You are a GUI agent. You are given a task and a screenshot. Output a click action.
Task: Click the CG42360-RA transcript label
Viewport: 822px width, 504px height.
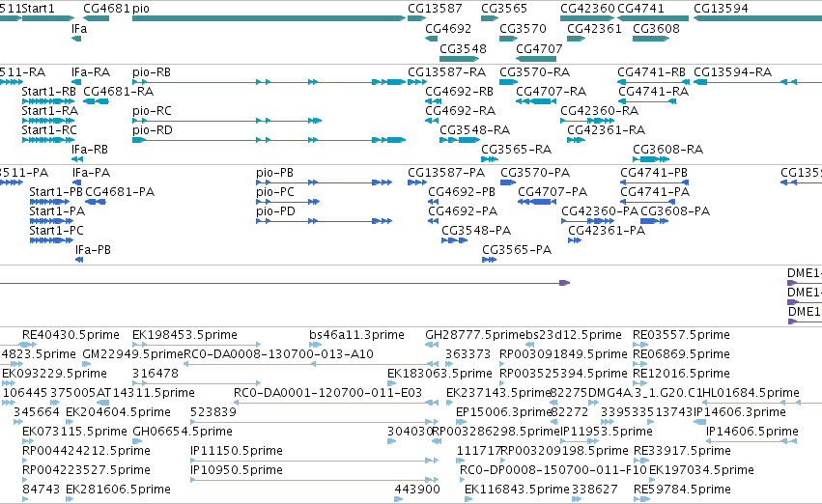(x=600, y=110)
